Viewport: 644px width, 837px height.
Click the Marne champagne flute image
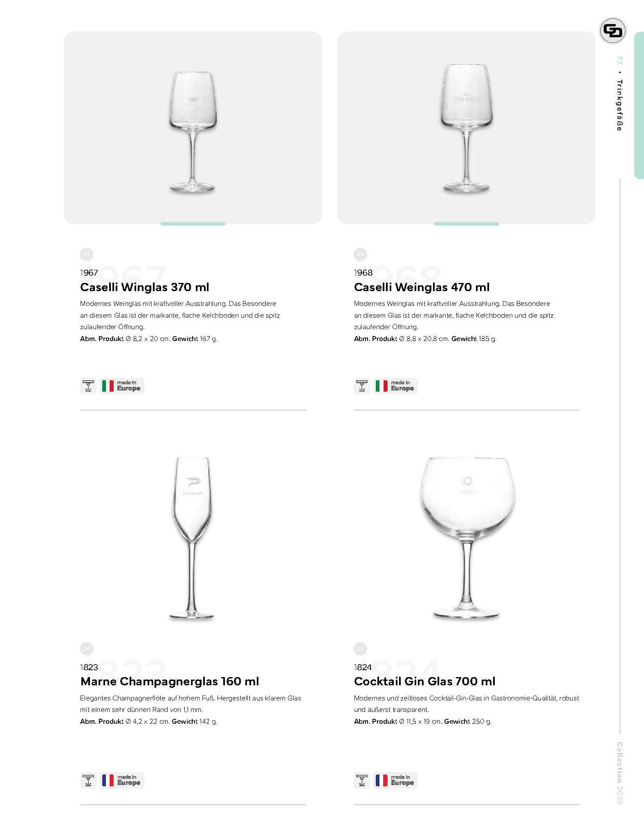pyautogui.click(x=192, y=538)
